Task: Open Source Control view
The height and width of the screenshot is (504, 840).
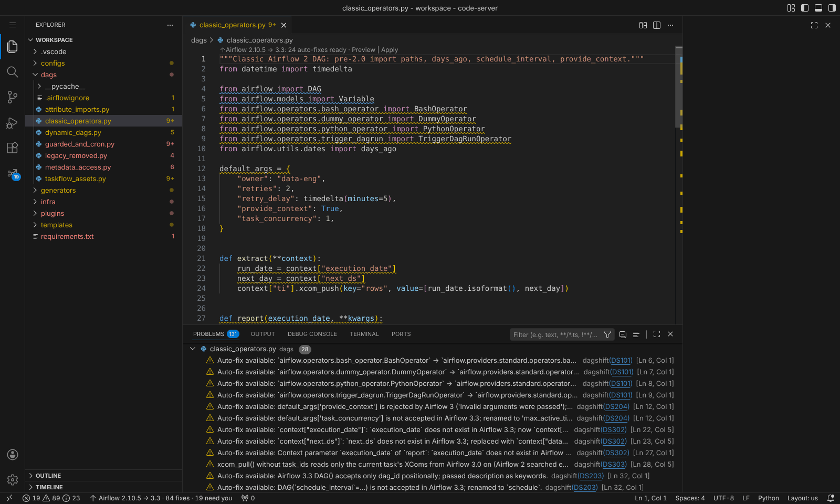Action: [x=13, y=97]
